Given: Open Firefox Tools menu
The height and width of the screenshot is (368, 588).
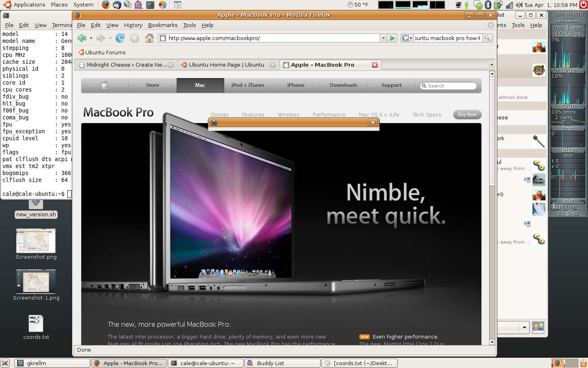Looking at the screenshot, I should 189,25.
